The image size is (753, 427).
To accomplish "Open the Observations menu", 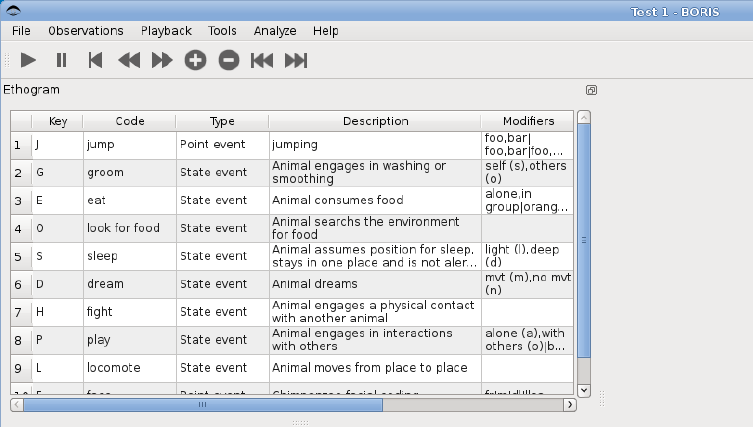I will point(85,31).
